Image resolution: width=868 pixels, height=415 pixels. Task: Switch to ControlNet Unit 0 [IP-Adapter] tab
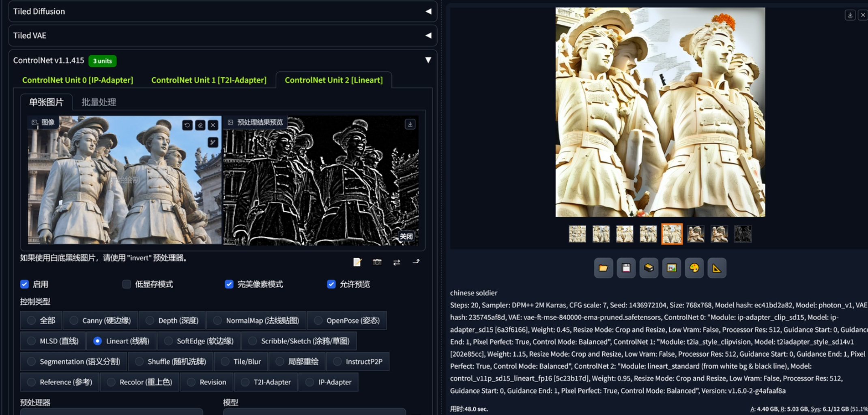pyautogui.click(x=77, y=80)
